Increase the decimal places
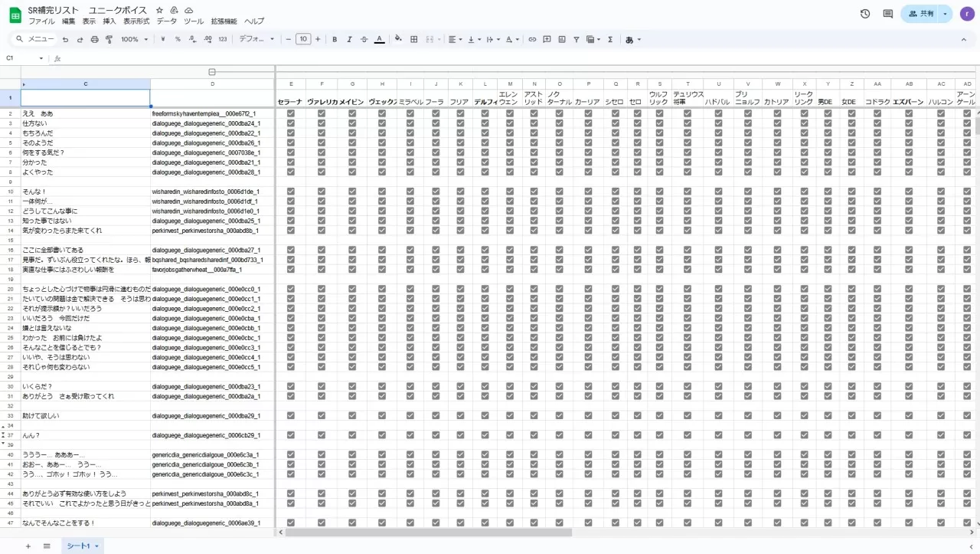The height and width of the screenshot is (554, 980). 208,39
